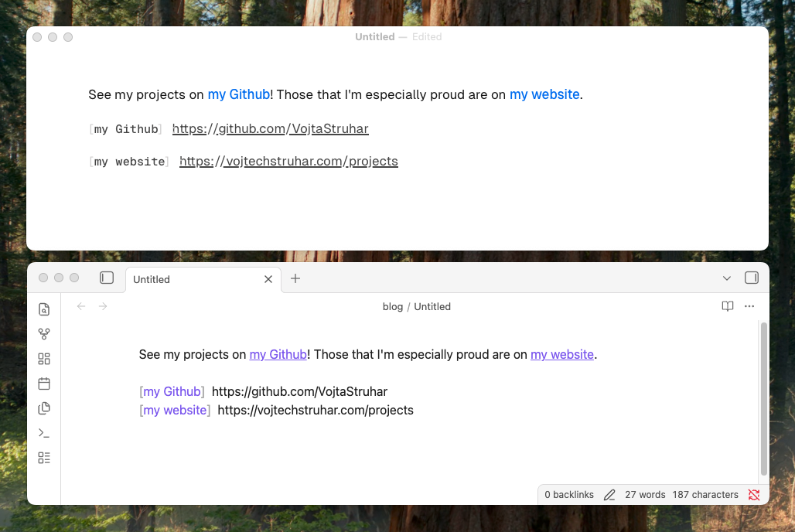Open the more options menu for the note

coord(749,306)
